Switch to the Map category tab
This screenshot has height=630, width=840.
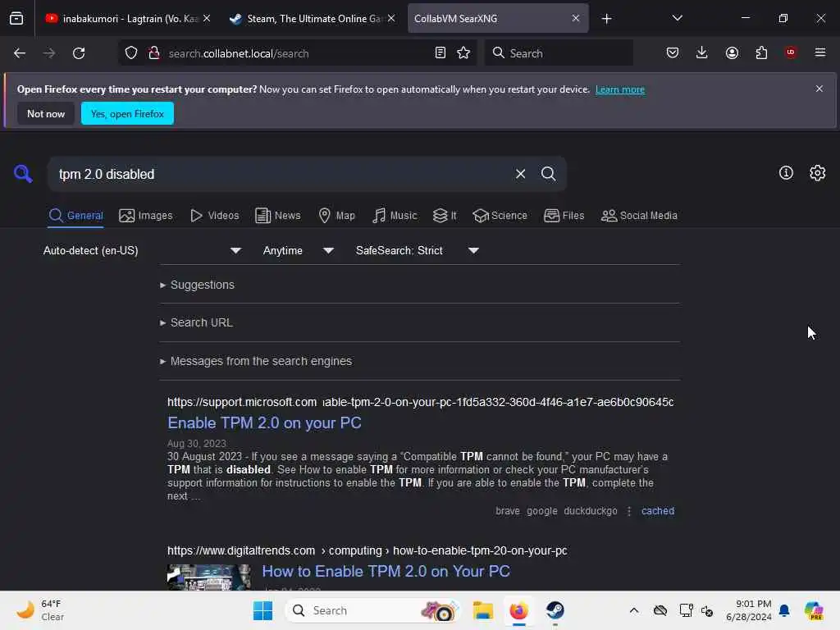coord(336,216)
